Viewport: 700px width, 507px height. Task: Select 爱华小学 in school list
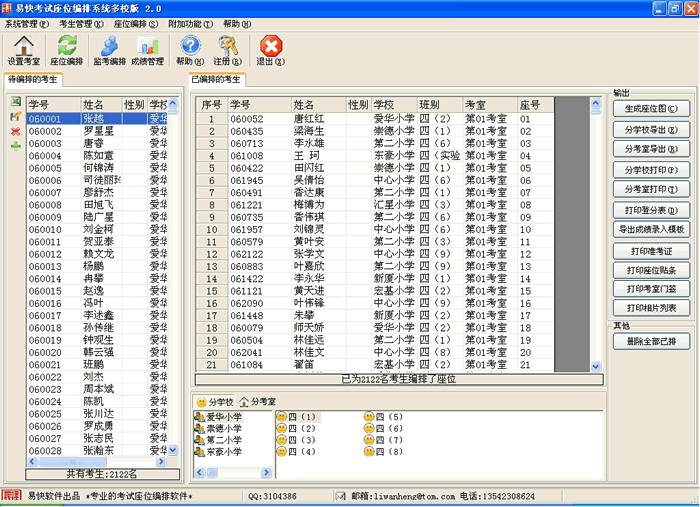[x=218, y=417]
